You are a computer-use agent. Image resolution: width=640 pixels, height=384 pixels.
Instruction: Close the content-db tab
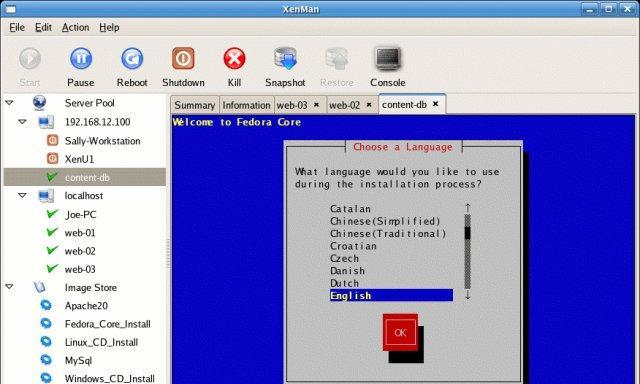(436, 104)
